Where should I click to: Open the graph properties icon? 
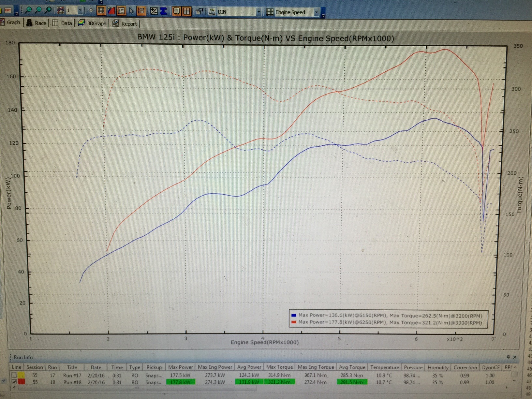tap(199, 12)
